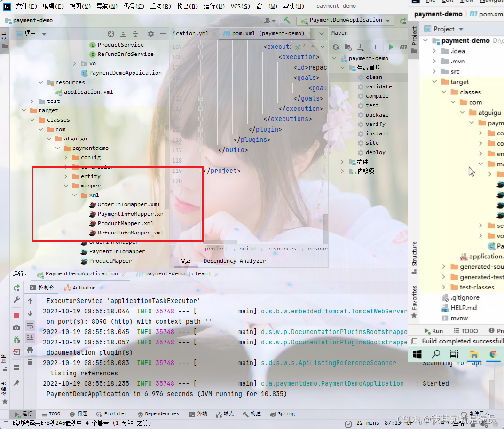Screen dimensions: 504x429
Task: Open the 构建(B) menu
Action: tap(188, 6)
